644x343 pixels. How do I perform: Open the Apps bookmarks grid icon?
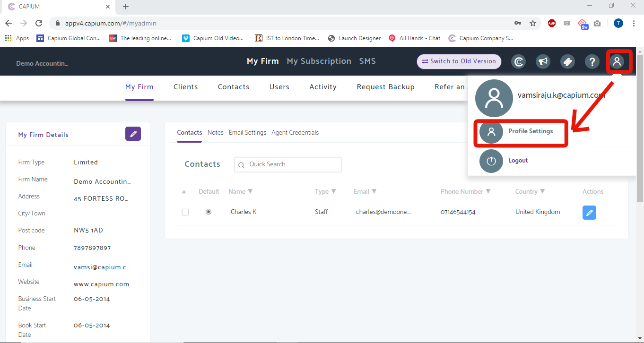coord(9,38)
